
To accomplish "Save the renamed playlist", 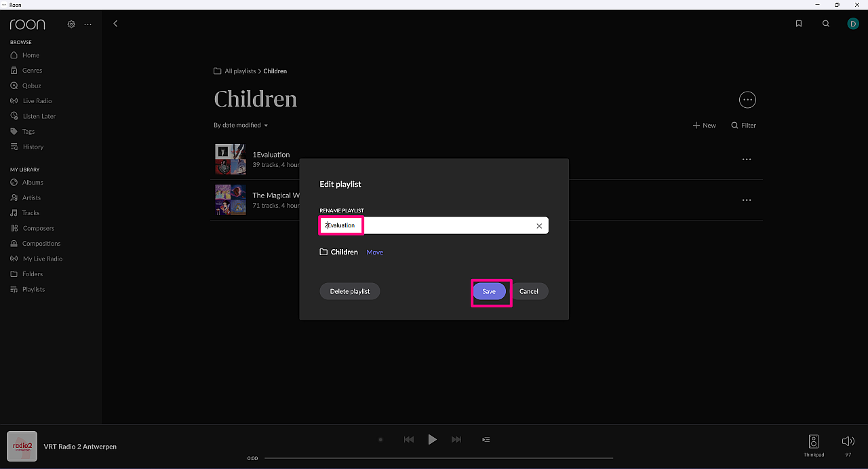I will click(489, 291).
